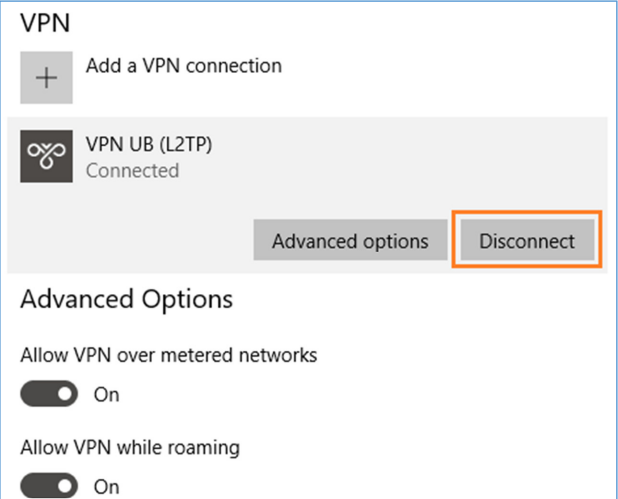Click 'Allow VPN over metered networks' label
The height and width of the screenshot is (499, 618).
tap(169, 355)
